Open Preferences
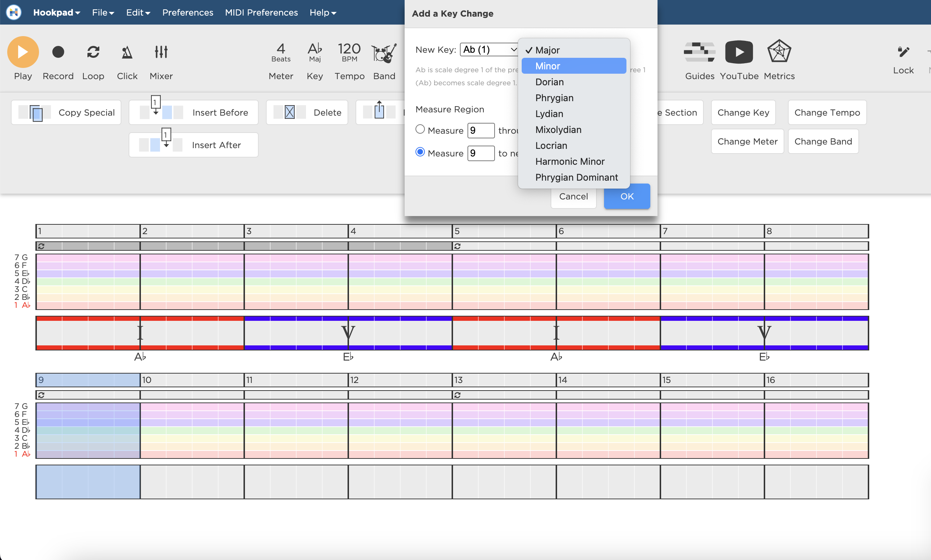 click(x=188, y=12)
